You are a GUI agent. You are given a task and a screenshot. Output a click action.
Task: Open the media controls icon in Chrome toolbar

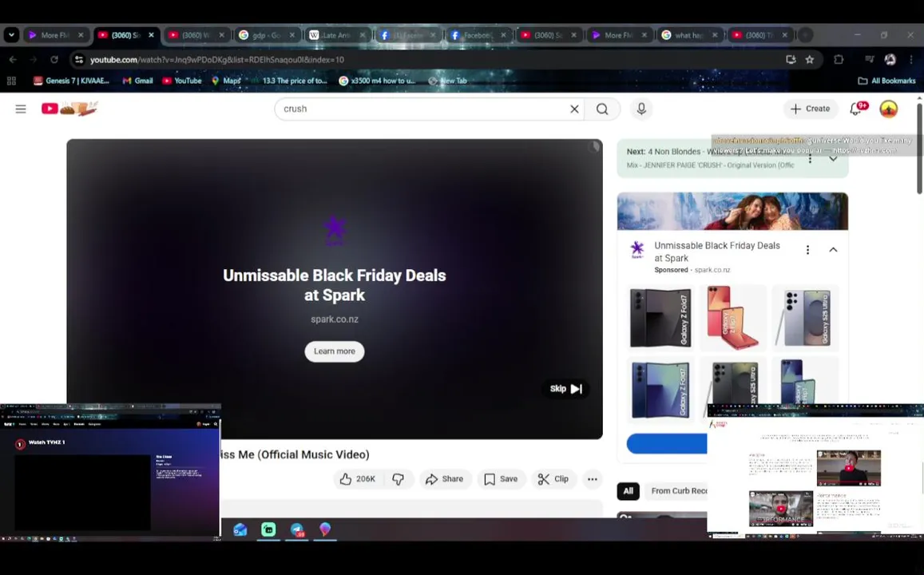[x=869, y=60]
